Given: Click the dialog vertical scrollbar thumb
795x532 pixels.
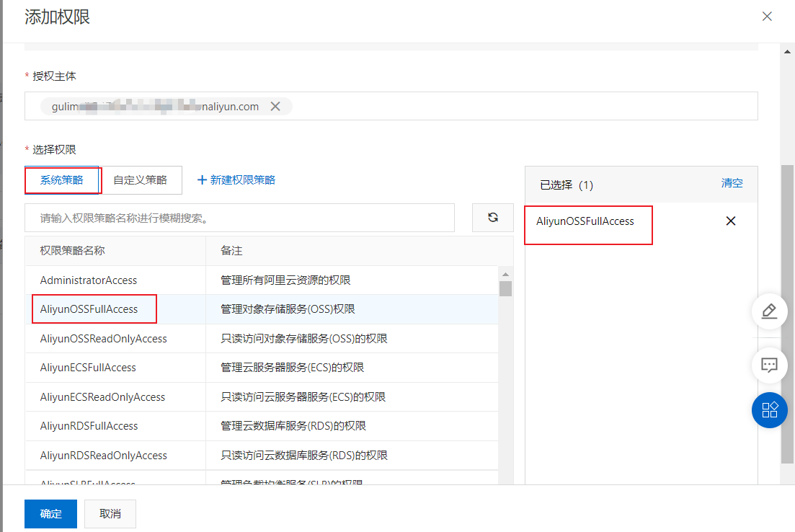Looking at the screenshot, I should 787,314.
